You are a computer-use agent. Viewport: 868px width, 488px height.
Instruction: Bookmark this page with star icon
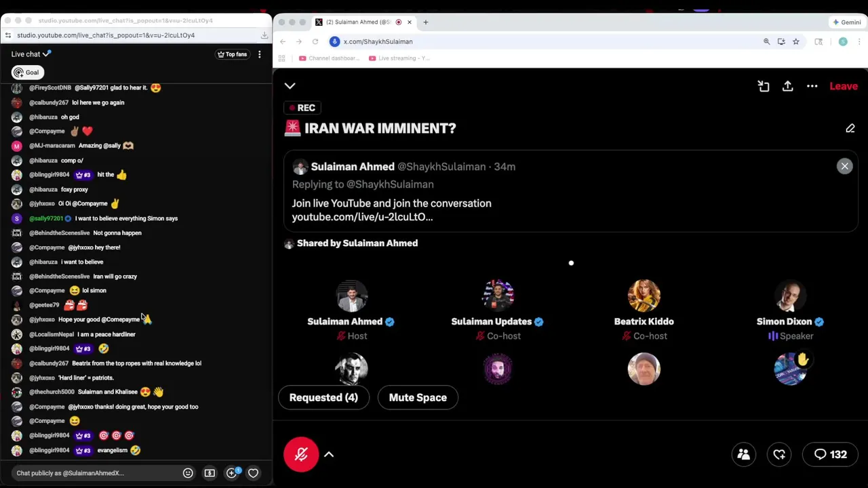[x=796, y=41]
